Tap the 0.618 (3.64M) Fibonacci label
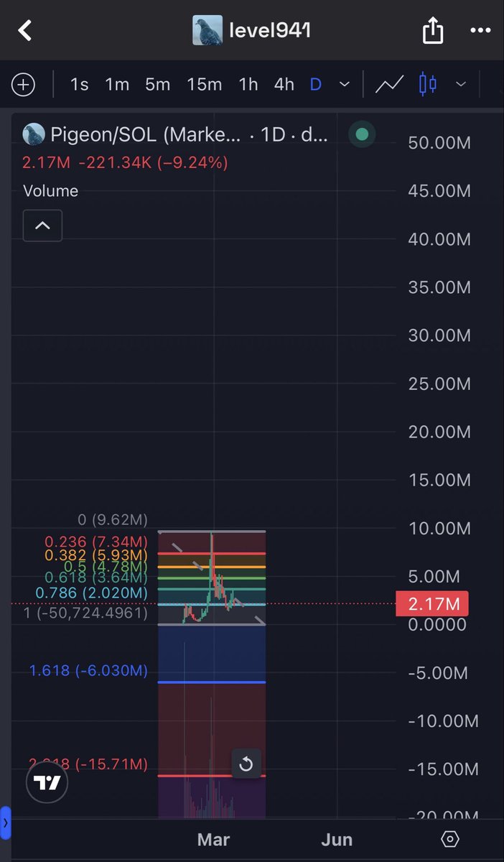This screenshot has width=504, height=862. point(96,578)
